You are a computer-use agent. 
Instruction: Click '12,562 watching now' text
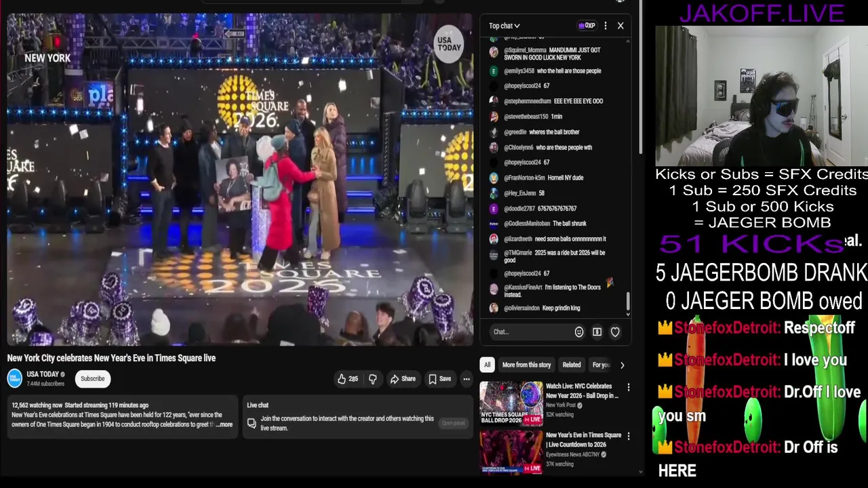click(x=37, y=405)
